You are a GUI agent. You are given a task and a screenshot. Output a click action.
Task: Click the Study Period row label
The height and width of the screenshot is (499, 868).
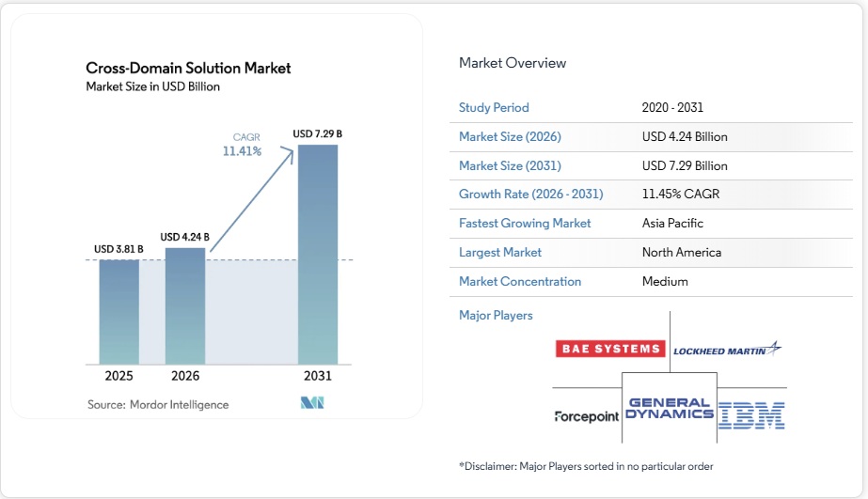tap(494, 107)
